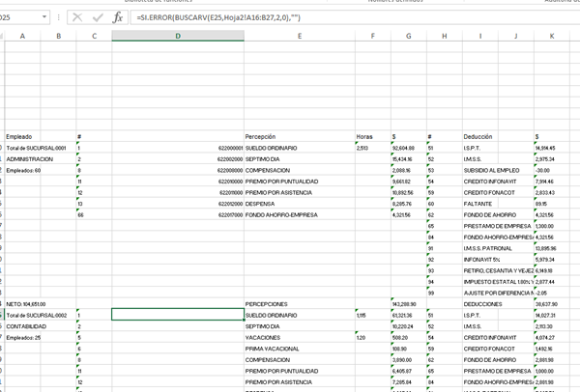The image size is (580, 392).
Task: Select column G header
Action: 409,37
